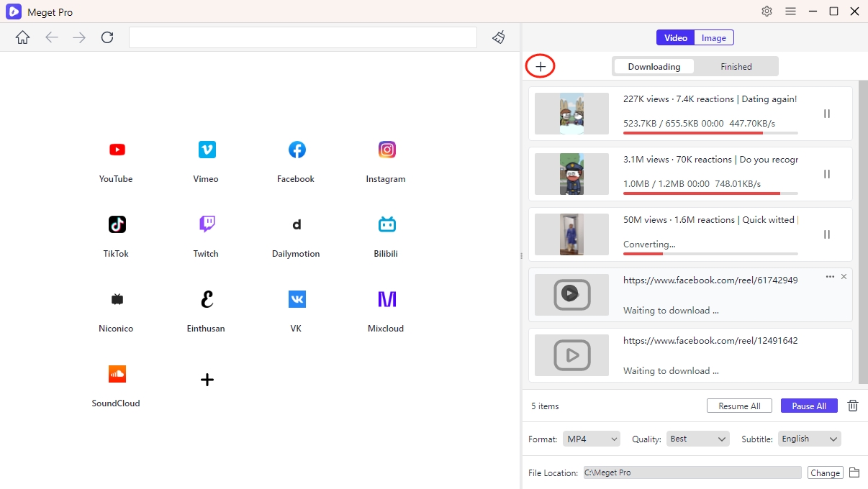Remove the reel/61742949 waiting item
868x489 pixels.
pyautogui.click(x=844, y=277)
